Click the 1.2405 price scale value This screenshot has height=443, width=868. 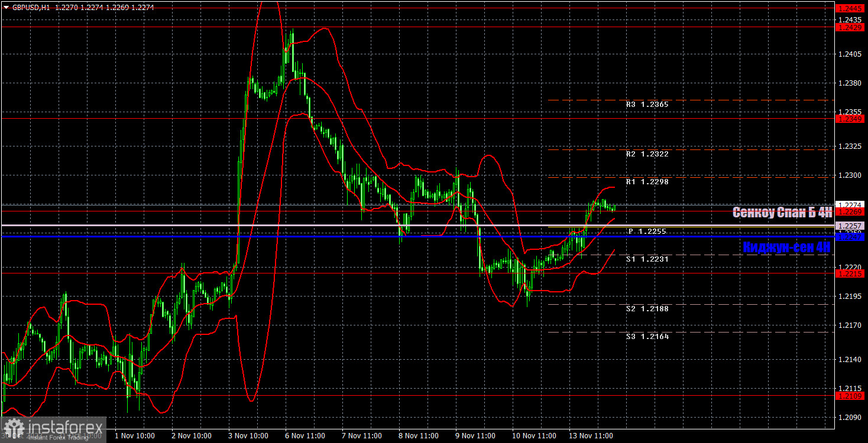pos(851,54)
